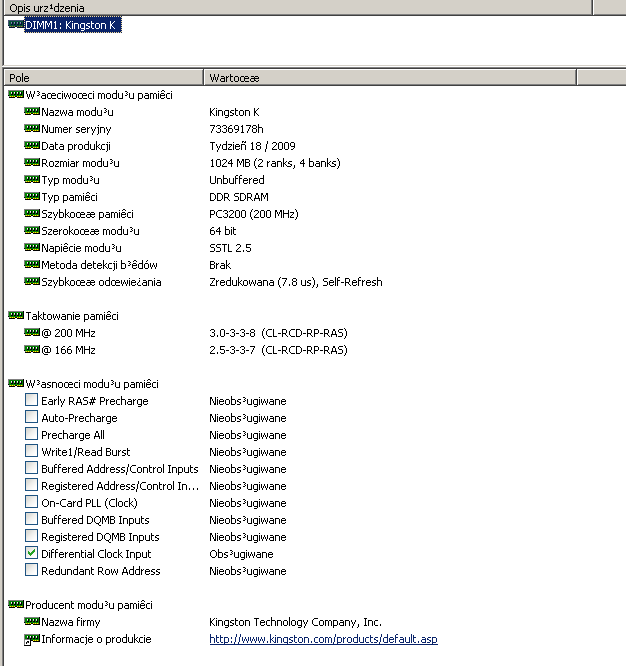Select the Nieobsługiwane value for Early RAS# Precharge
This screenshot has height=666, width=626.
tap(248, 401)
